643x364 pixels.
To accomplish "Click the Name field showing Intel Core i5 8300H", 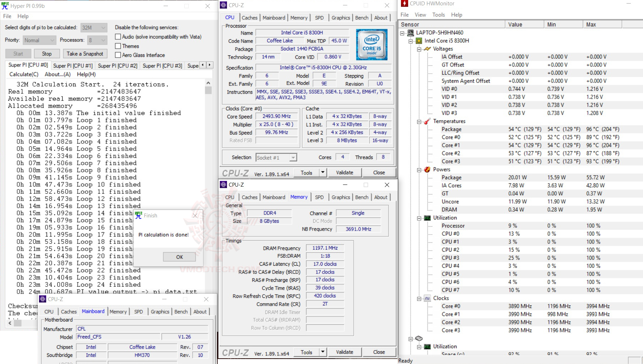I will 301,33.
